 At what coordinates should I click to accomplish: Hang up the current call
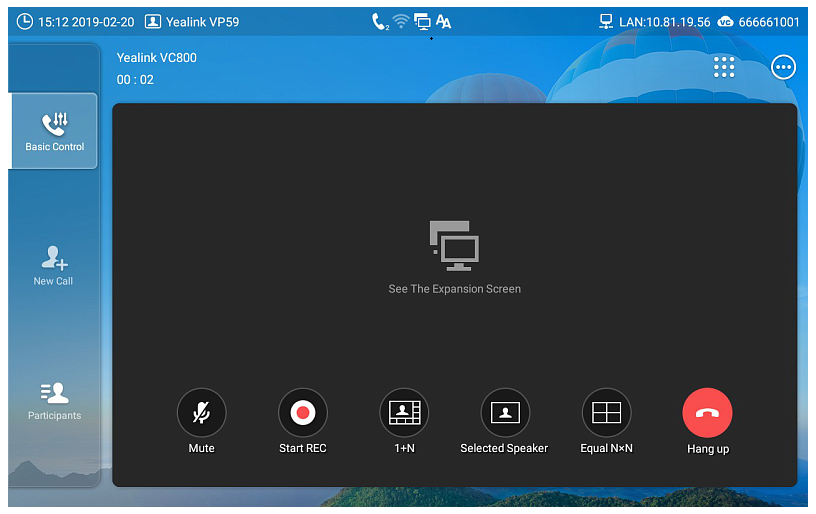(x=707, y=413)
